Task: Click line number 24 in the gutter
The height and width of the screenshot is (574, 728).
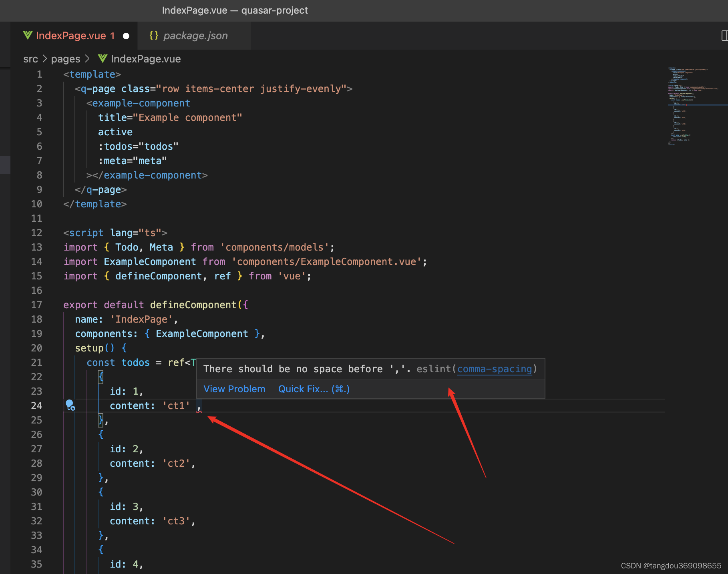Action: 36,405
